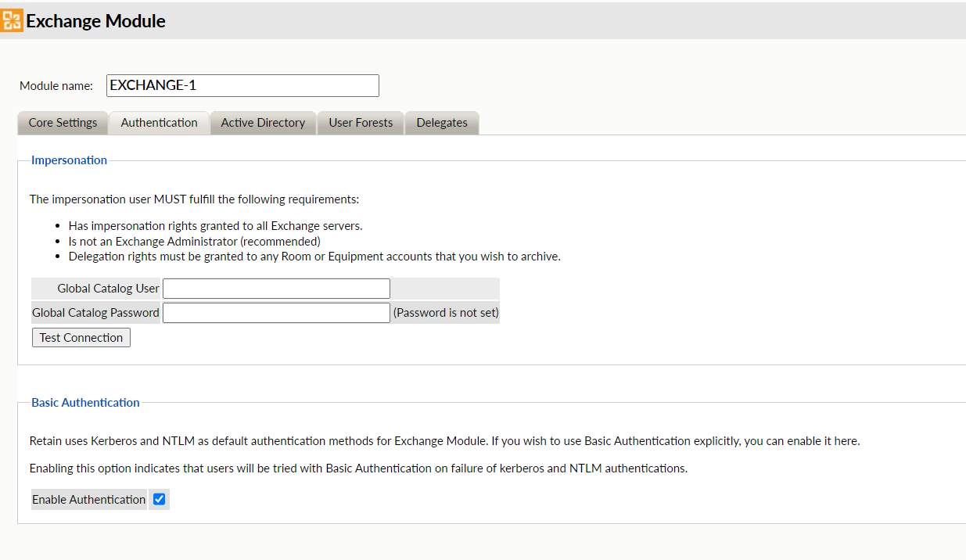The height and width of the screenshot is (560, 966).
Task: Click the Module name input field
Action: coord(242,85)
